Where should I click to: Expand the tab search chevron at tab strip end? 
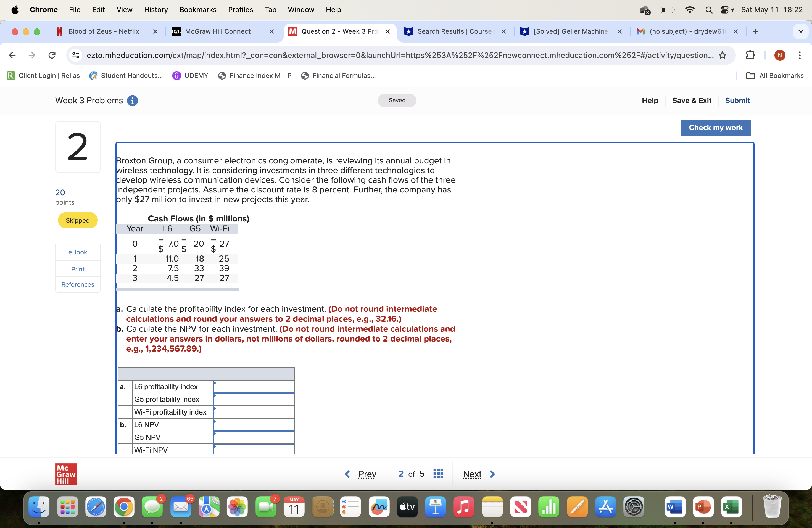[801, 31]
